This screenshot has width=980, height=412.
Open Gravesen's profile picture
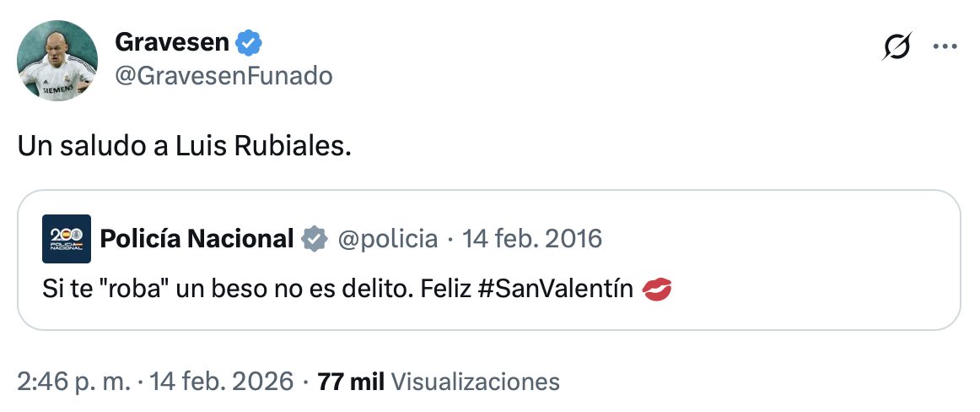(x=57, y=60)
